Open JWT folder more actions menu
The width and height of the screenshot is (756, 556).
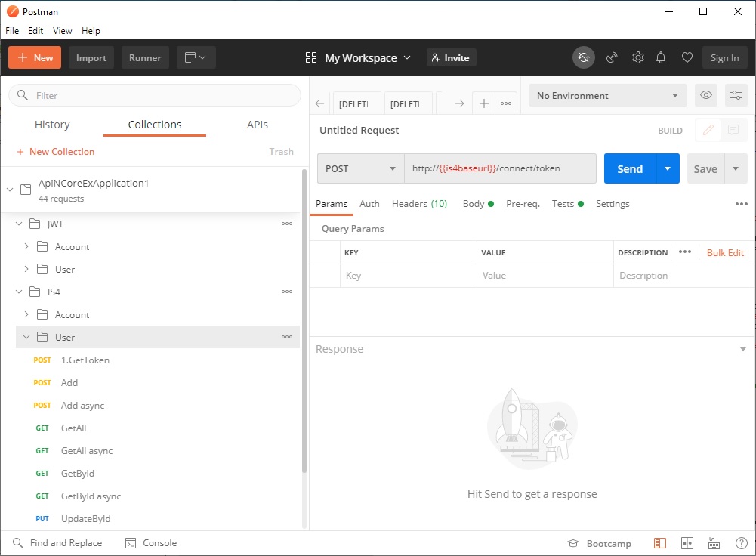287,224
